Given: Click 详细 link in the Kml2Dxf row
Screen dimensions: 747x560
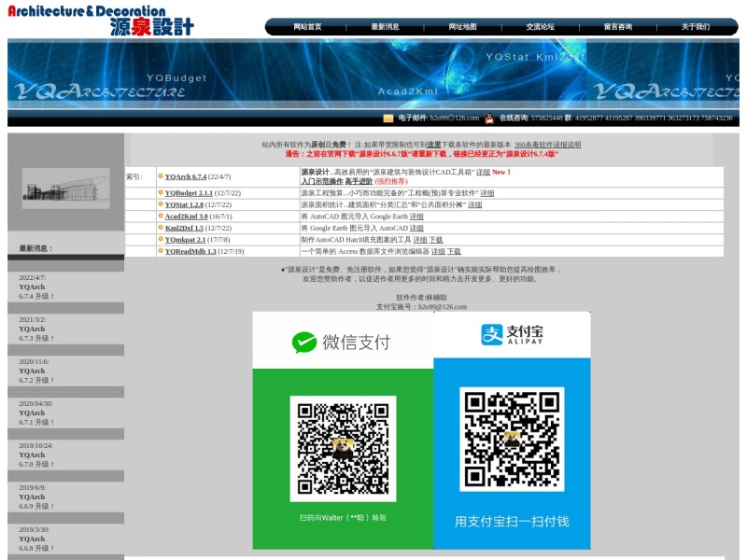Looking at the screenshot, I should (416, 228).
